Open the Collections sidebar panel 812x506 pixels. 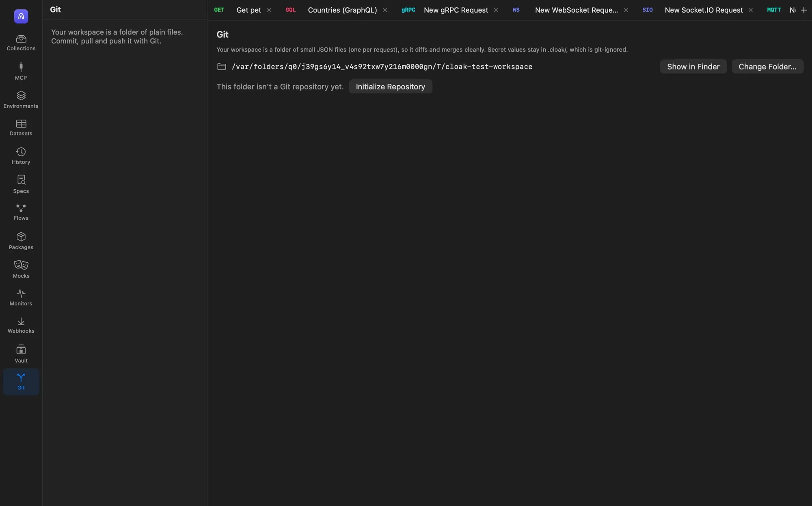point(21,43)
